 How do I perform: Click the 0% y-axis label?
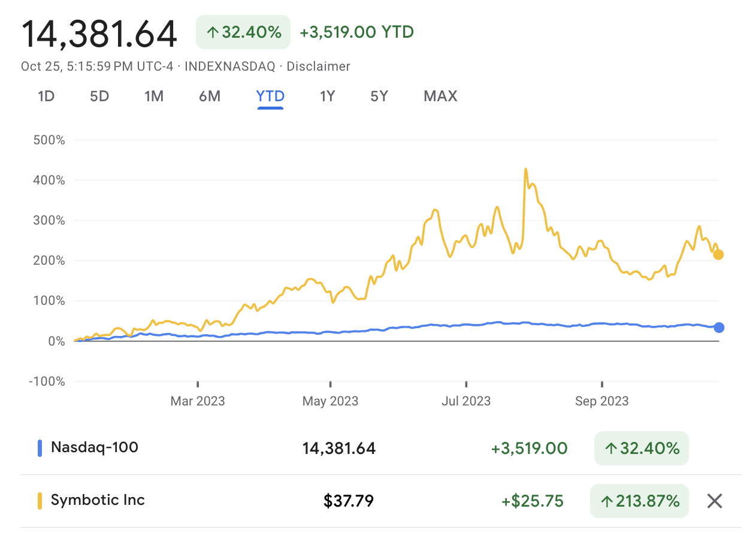[x=57, y=341]
